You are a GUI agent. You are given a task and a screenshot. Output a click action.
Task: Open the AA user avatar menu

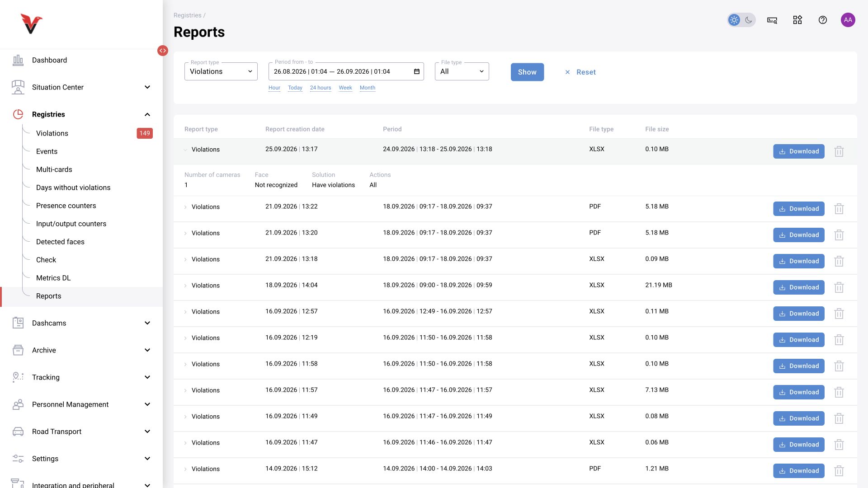click(x=848, y=20)
